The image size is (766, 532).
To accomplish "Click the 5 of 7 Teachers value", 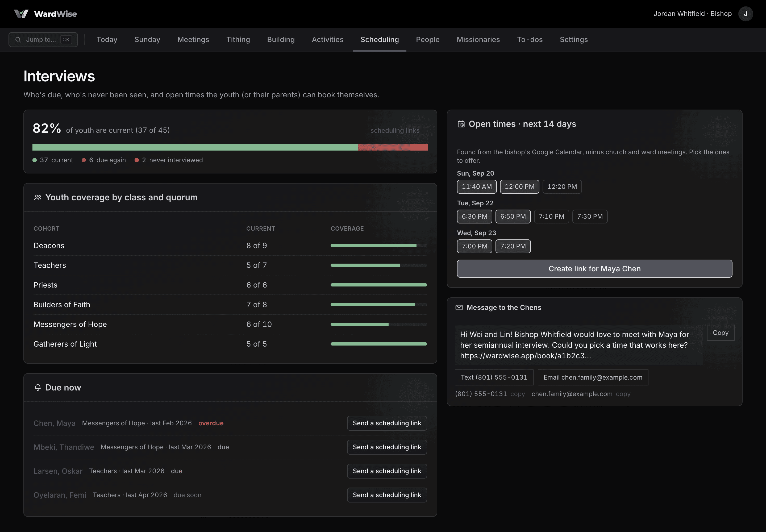I will point(257,265).
